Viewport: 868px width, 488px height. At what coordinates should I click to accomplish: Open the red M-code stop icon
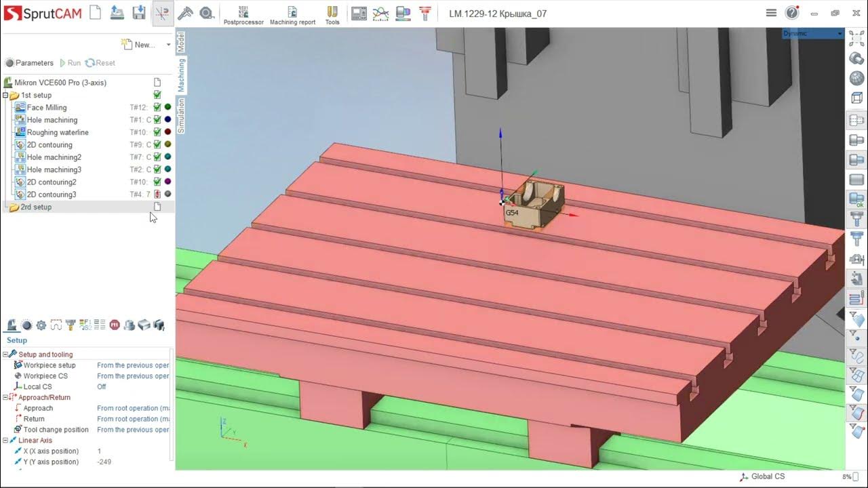click(x=115, y=325)
